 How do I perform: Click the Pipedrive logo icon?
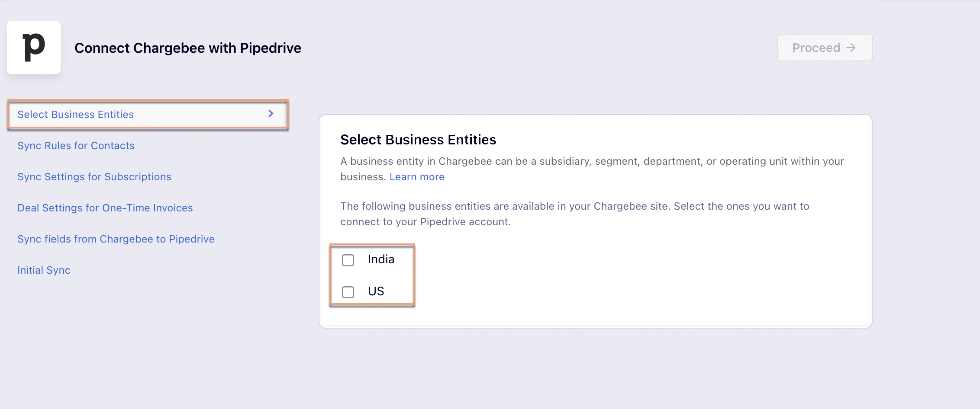coord(34,48)
